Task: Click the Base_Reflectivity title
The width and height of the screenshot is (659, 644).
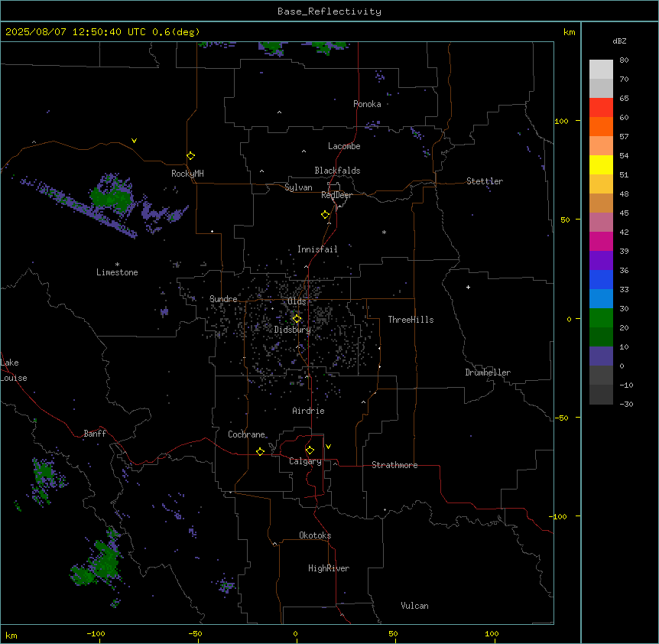Action: pyautogui.click(x=329, y=11)
